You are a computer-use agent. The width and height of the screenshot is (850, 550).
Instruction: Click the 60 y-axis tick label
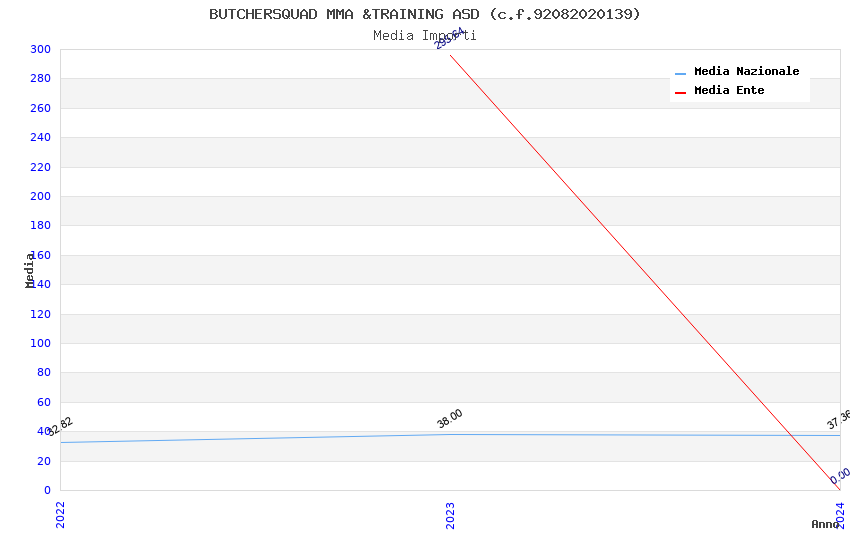click(x=44, y=402)
